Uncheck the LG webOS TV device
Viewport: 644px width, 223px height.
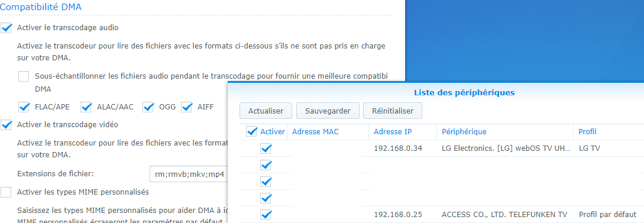[x=266, y=148]
